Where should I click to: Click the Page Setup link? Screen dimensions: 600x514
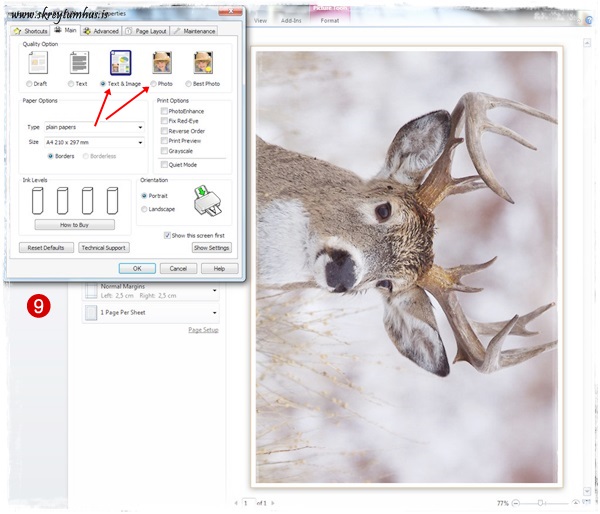click(x=203, y=330)
